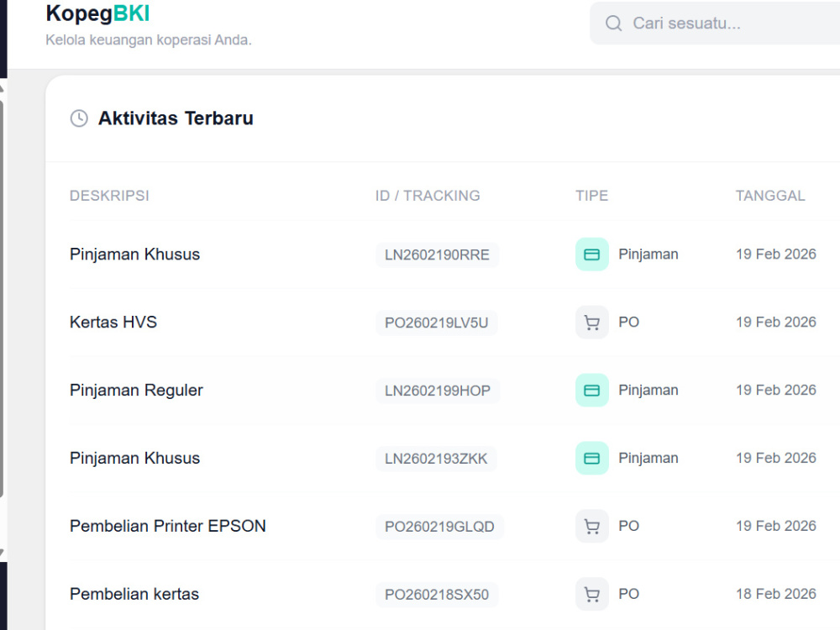
Task: Click the PO cart icon for Kertas HVS
Action: pyautogui.click(x=591, y=323)
